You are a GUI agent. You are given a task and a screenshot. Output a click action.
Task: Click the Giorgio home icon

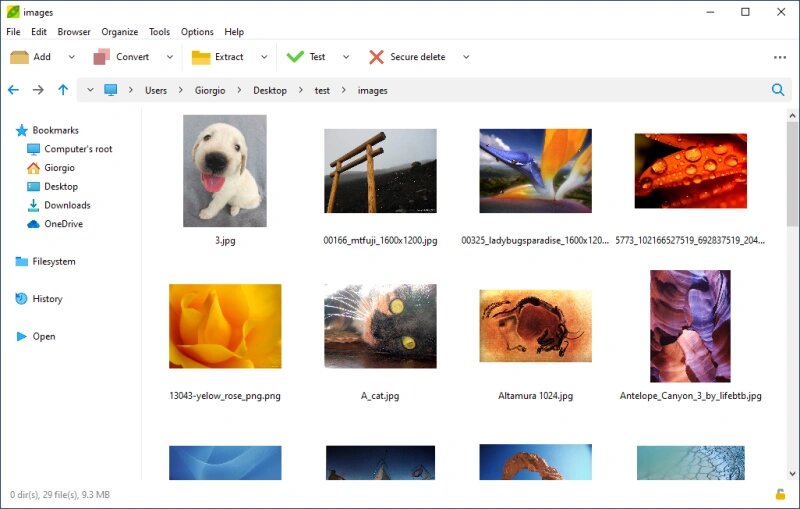pyautogui.click(x=33, y=168)
